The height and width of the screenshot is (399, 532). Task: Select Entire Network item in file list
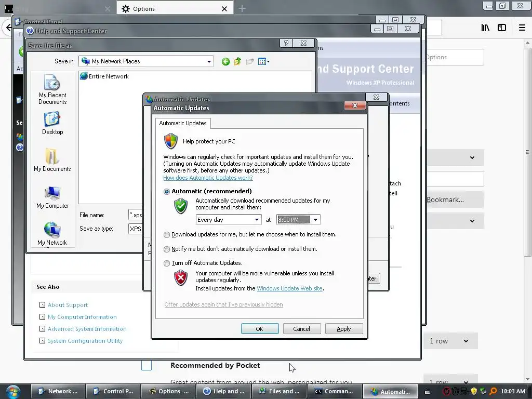pyautogui.click(x=104, y=76)
